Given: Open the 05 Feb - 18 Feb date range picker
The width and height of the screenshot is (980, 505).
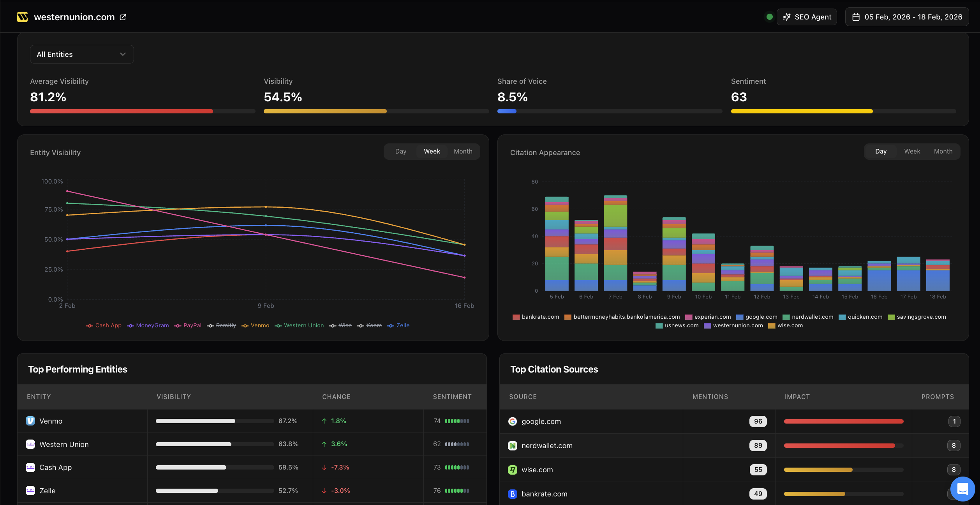Looking at the screenshot, I should (x=907, y=17).
